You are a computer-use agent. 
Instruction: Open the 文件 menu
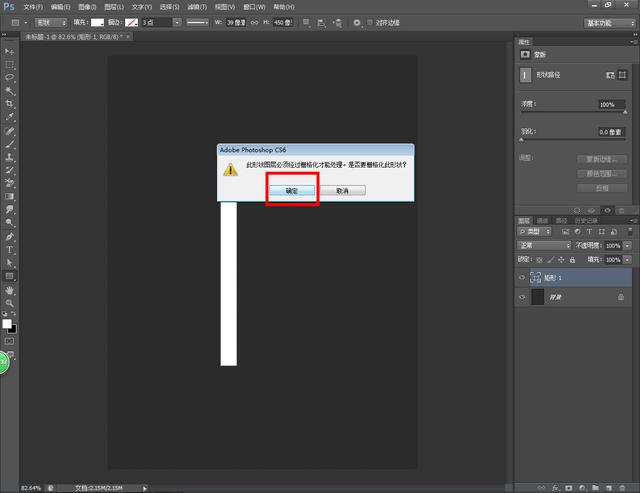click(33, 6)
